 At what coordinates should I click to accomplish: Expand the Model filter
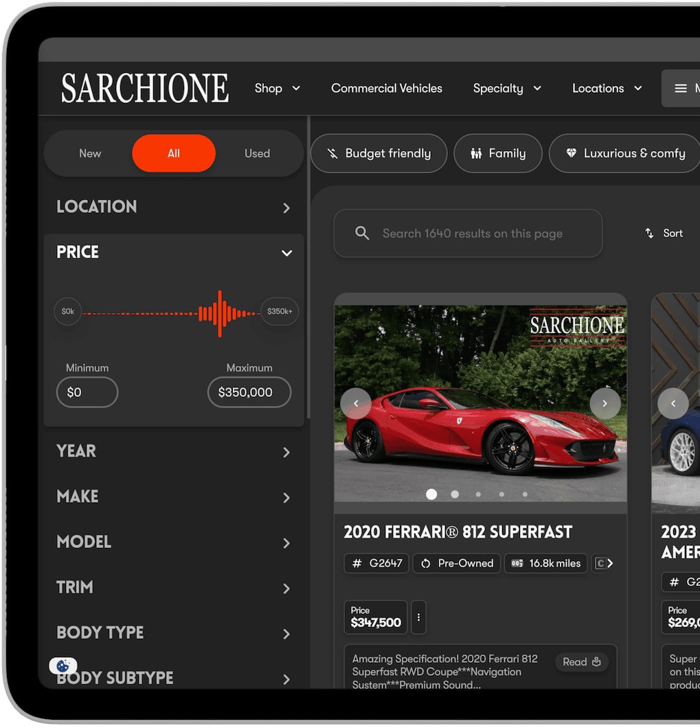(174, 543)
